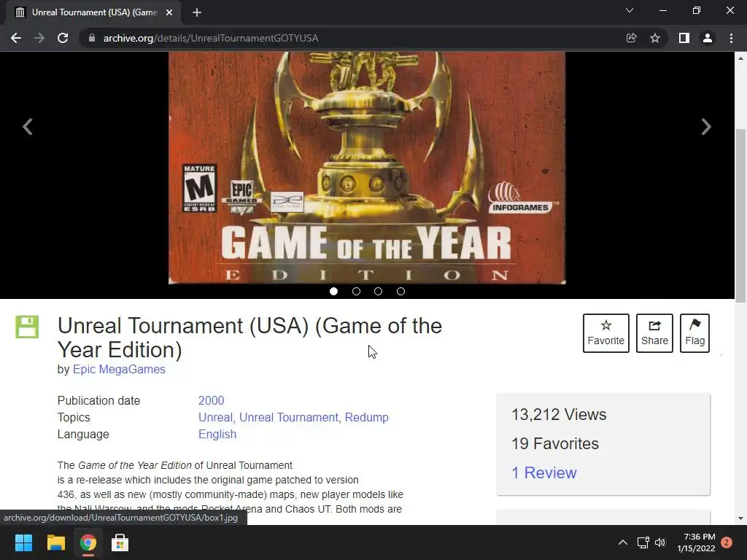Select the Unreal Tournament (USA) browser tab
This screenshot has height=560, width=747.
pos(94,12)
